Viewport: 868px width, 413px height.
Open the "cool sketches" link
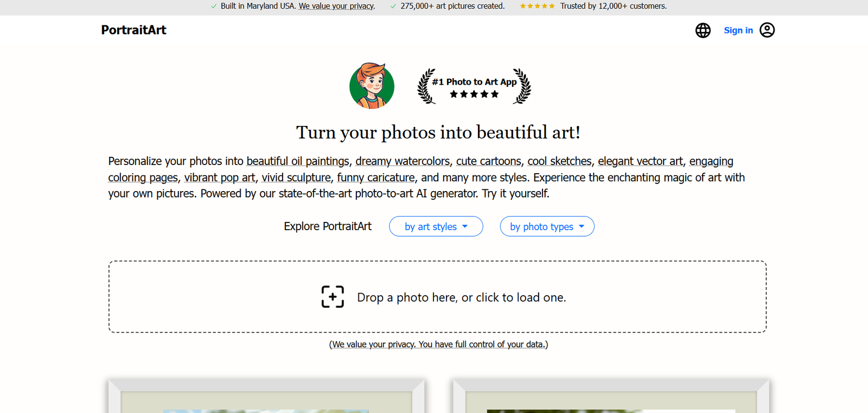click(559, 161)
